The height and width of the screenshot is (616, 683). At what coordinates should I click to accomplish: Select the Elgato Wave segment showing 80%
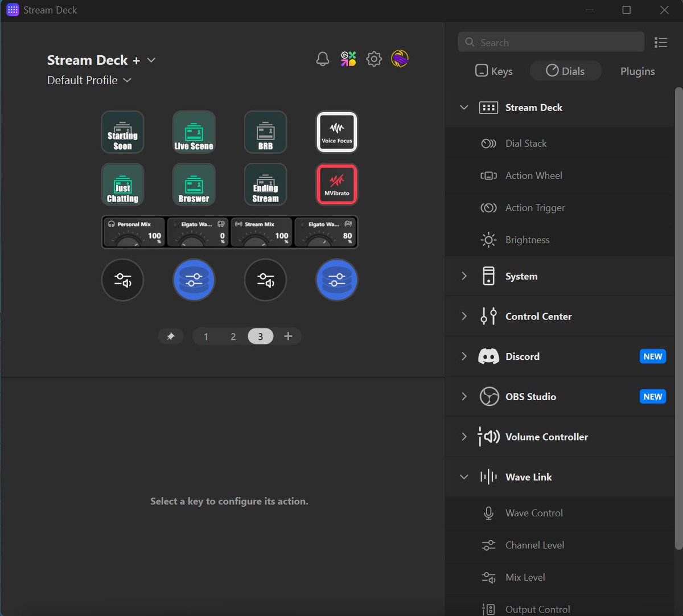[x=325, y=232]
